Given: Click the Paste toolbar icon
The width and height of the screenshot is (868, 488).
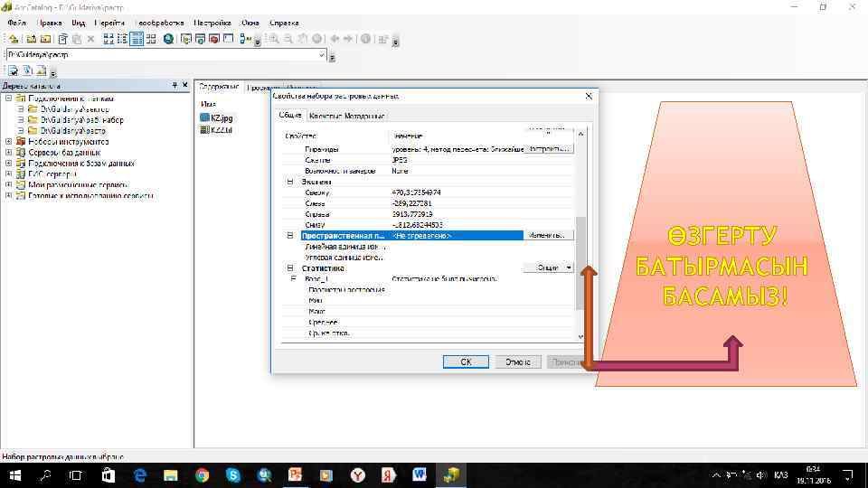Looking at the screenshot, I should [77, 39].
